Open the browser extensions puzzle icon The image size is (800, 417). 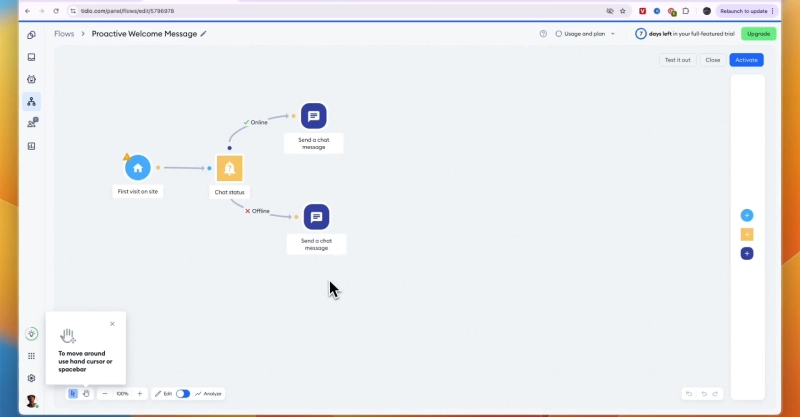click(x=686, y=11)
